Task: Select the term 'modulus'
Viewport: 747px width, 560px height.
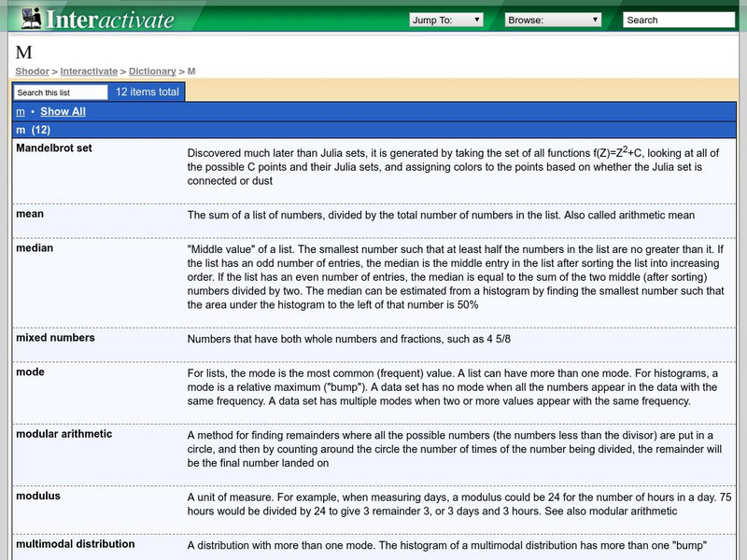Action: tap(38, 496)
